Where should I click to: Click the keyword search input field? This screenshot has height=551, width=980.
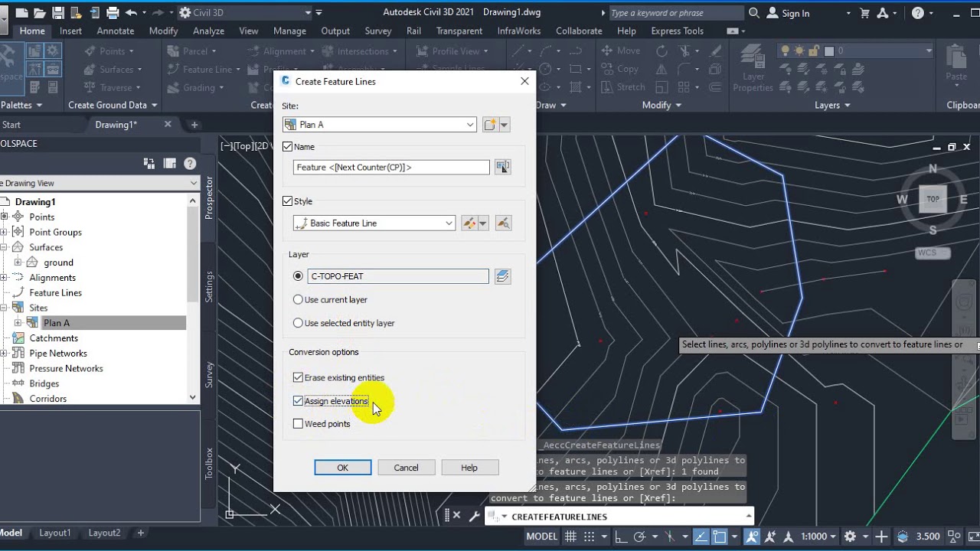(676, 13)
